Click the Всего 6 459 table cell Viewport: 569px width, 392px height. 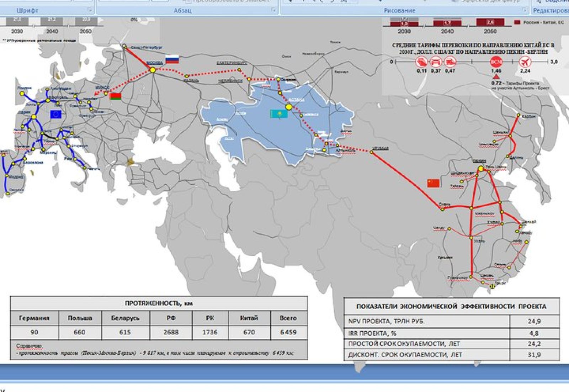tap(288, 332)
